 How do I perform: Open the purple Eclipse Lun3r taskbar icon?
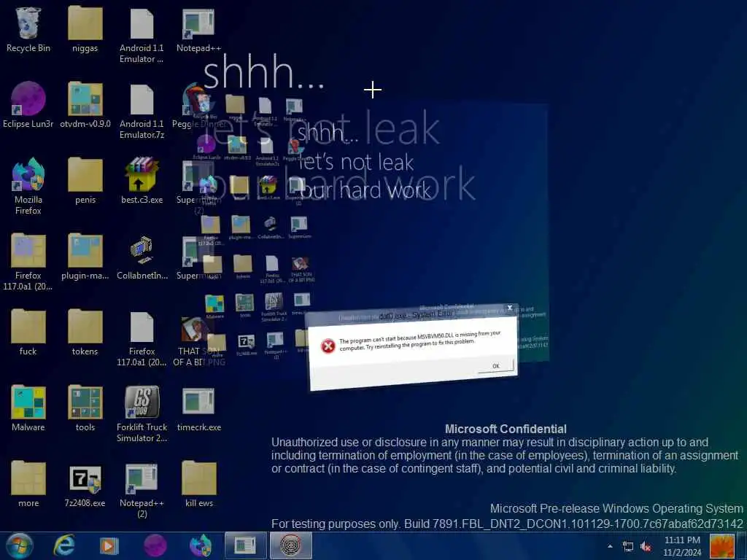pos(155,545)
